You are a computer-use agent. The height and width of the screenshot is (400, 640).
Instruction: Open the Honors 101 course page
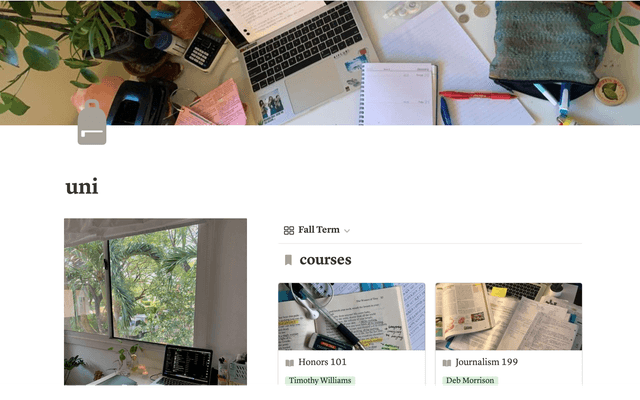[x=322, y=362]
